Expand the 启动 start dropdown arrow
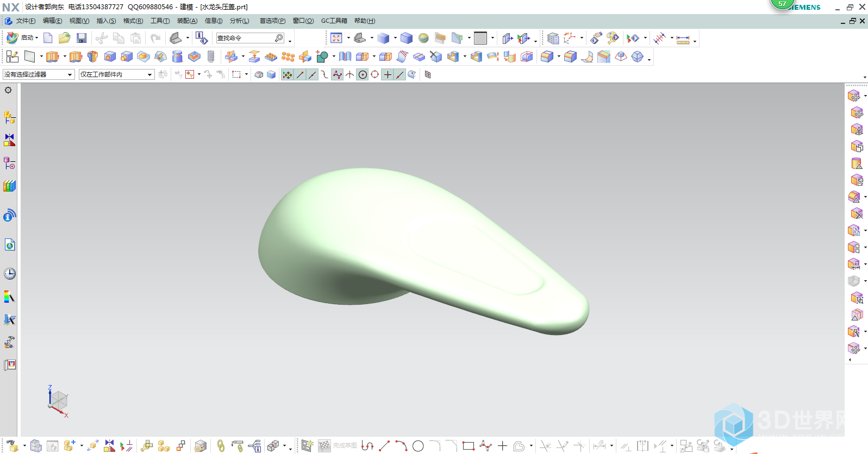The width and height of the screenshot is (868, 454). click(x=36, y=38)
